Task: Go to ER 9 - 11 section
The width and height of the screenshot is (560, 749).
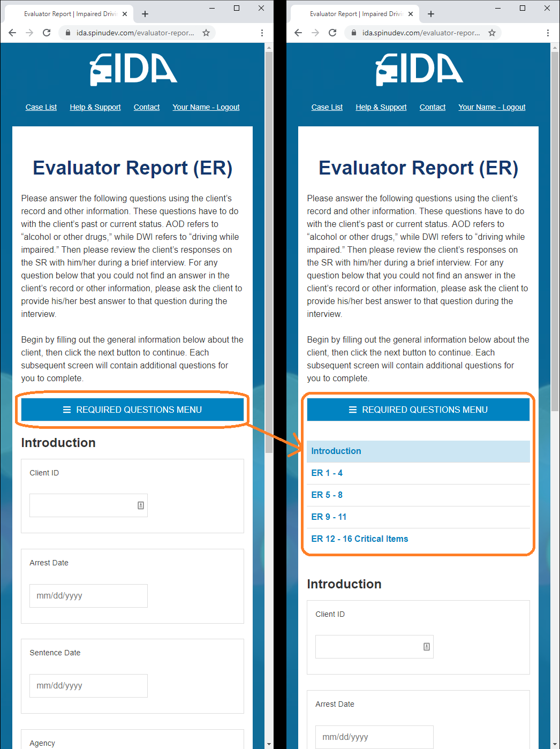Action: coord(329,517)
